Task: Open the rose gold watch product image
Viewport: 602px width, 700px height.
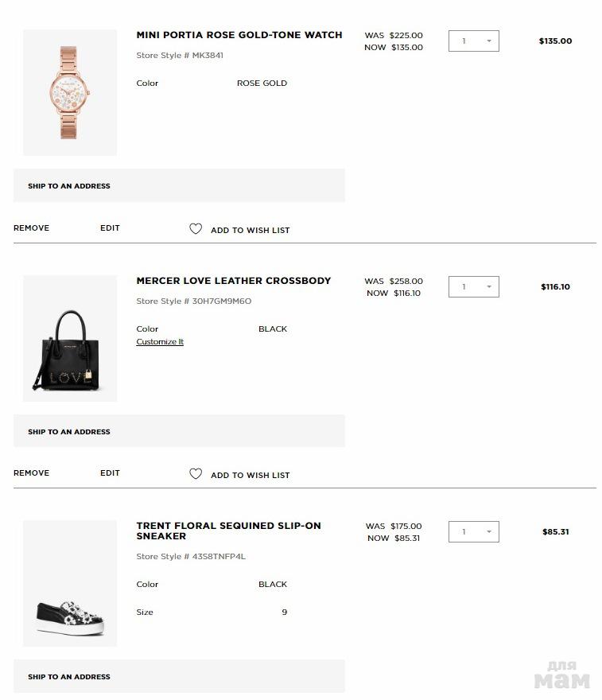Action: (70, 92)
